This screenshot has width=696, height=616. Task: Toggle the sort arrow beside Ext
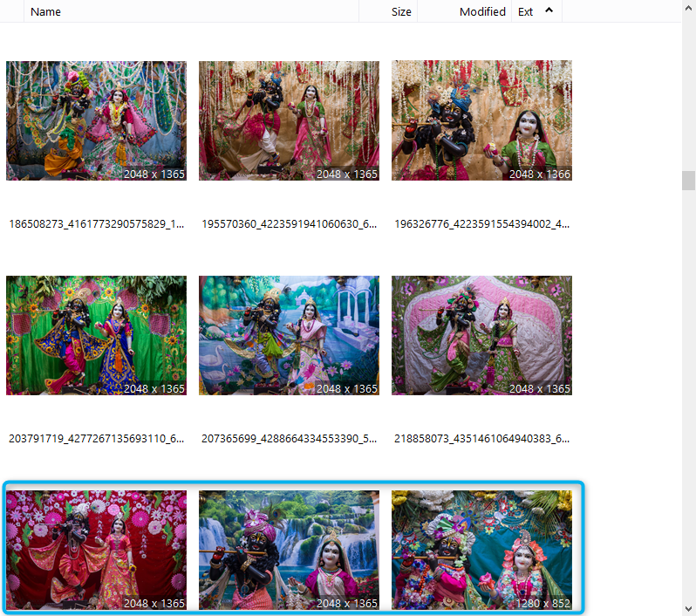(x=549, y=10)
